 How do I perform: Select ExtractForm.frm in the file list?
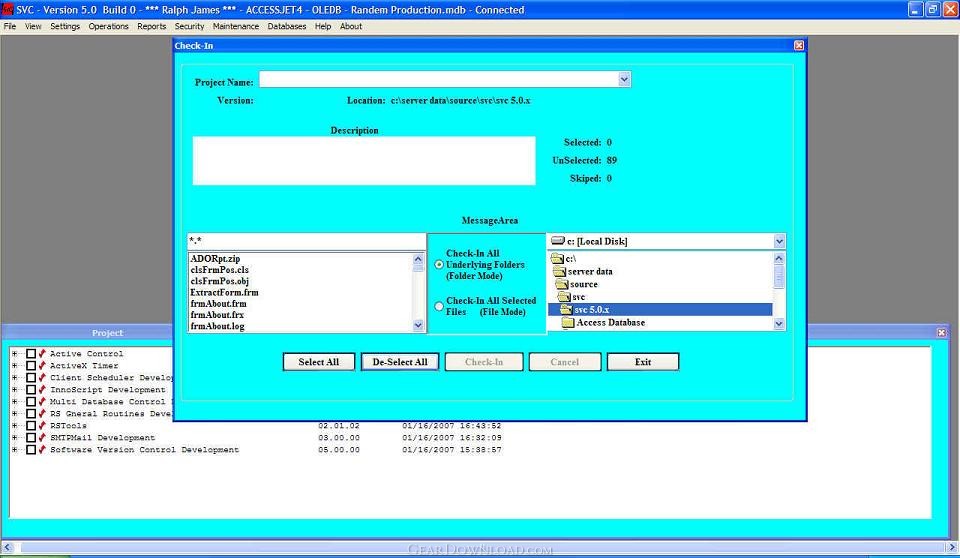(224, 292)
